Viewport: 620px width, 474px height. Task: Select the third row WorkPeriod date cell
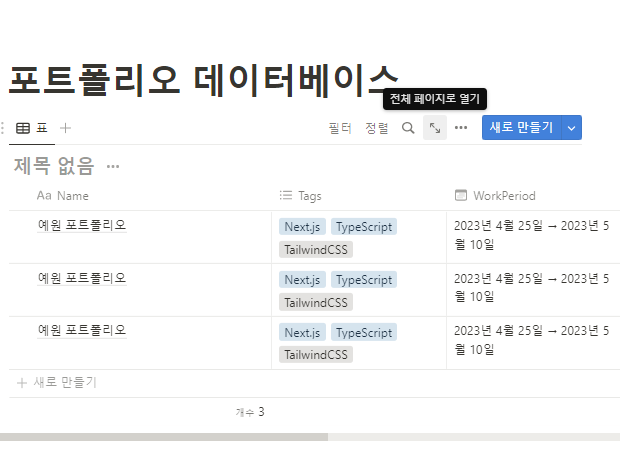[x=533, y=343]
